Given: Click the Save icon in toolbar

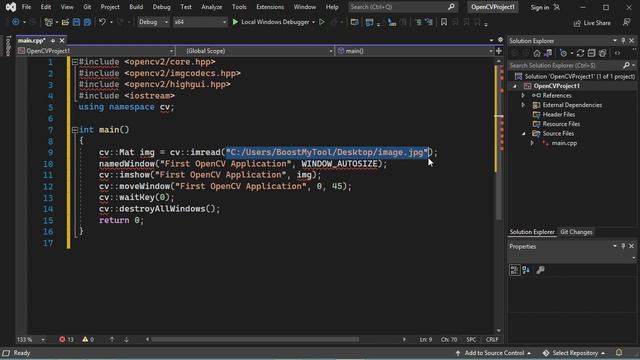Looking at the screenshot, I should (x=76, y=22).
